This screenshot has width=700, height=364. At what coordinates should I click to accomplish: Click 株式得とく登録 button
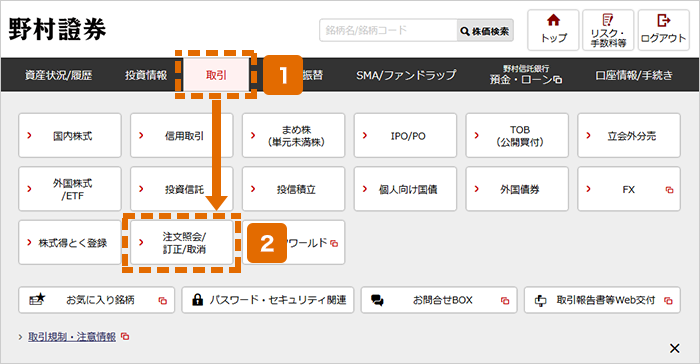click(70, 243)
